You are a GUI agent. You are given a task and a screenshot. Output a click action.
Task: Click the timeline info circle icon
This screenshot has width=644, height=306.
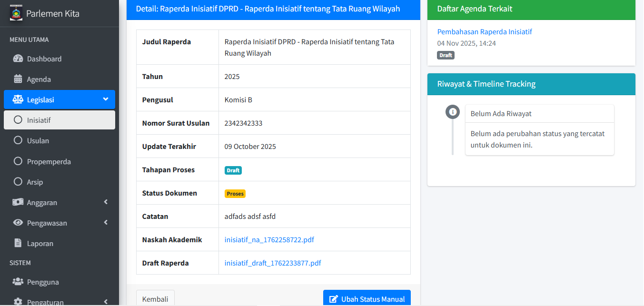tap(453, 112)
